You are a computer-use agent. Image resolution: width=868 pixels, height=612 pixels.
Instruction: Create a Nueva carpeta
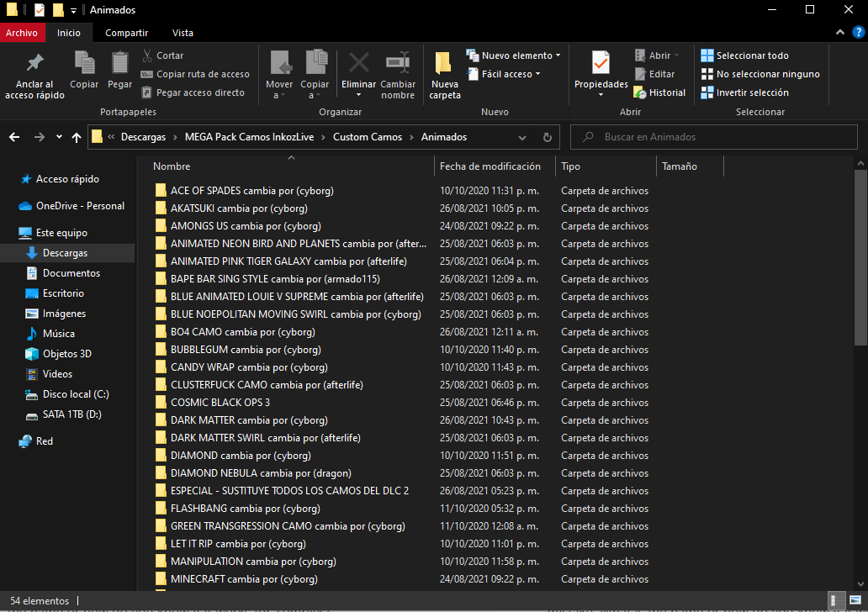click(x=445, y=74)
